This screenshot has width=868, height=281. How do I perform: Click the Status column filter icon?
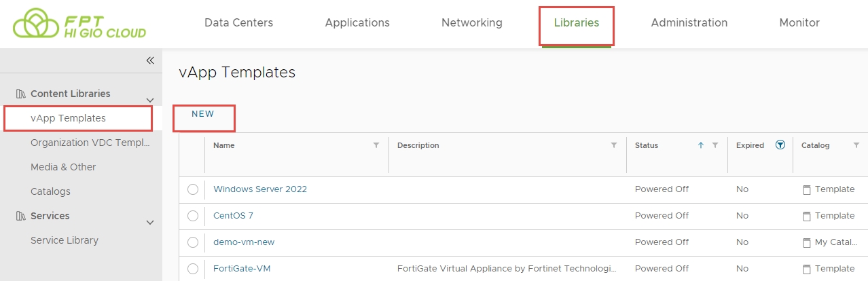click(x=715, y=145)
